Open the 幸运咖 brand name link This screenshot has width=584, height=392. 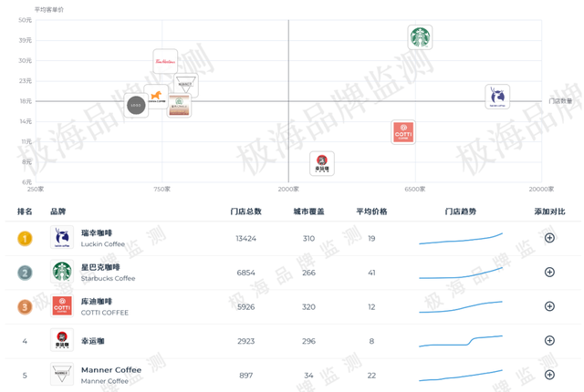pos(93,341)
